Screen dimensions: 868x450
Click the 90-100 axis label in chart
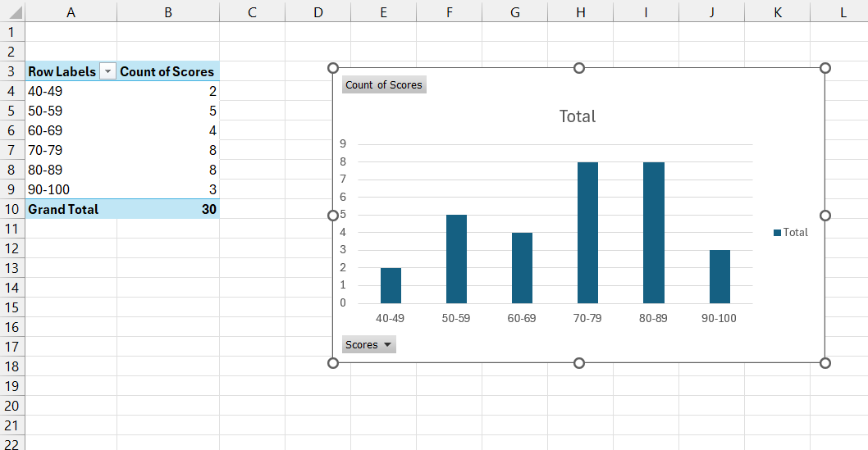point(719,318)
